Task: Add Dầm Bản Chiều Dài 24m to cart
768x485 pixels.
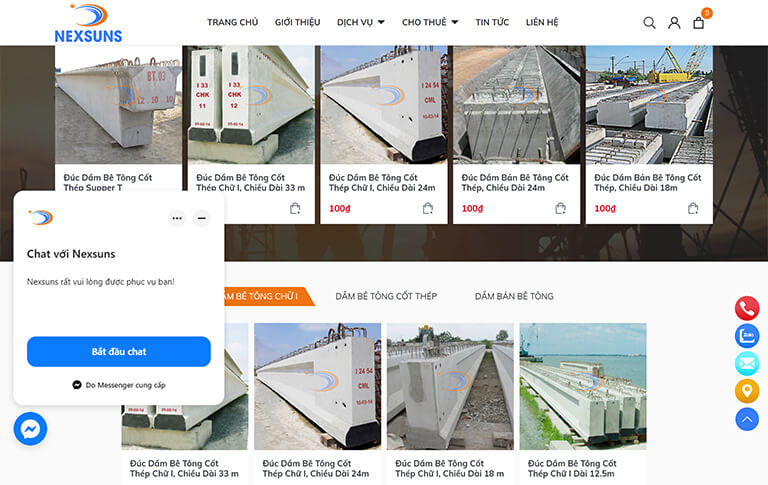Action: [x=560, y=209]
